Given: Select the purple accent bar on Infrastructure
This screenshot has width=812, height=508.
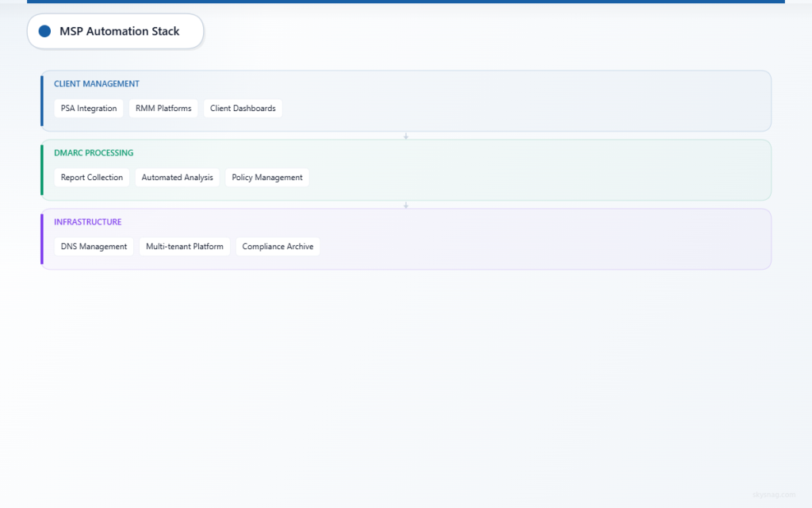Looking at the screenshot, I should [41, 239].
